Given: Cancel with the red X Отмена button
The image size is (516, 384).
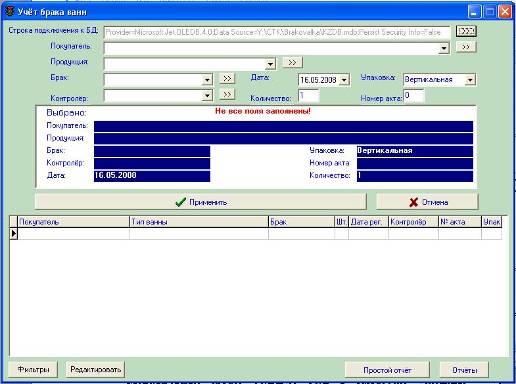Looking at the screenshot, I should coord(427,202).
